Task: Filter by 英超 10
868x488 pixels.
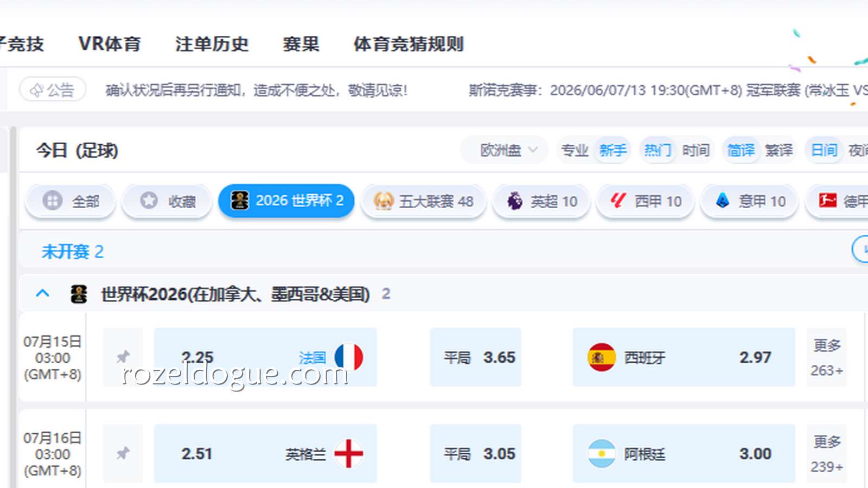Action: (x=541, y=201)
